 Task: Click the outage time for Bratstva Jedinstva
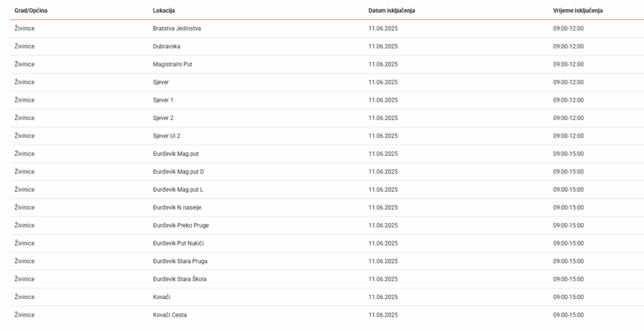568,29
